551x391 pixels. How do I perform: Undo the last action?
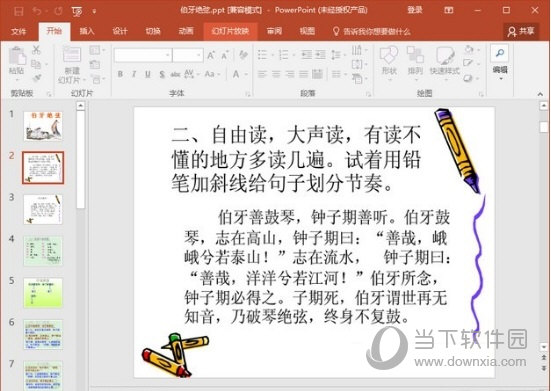(x=37, y=11)
